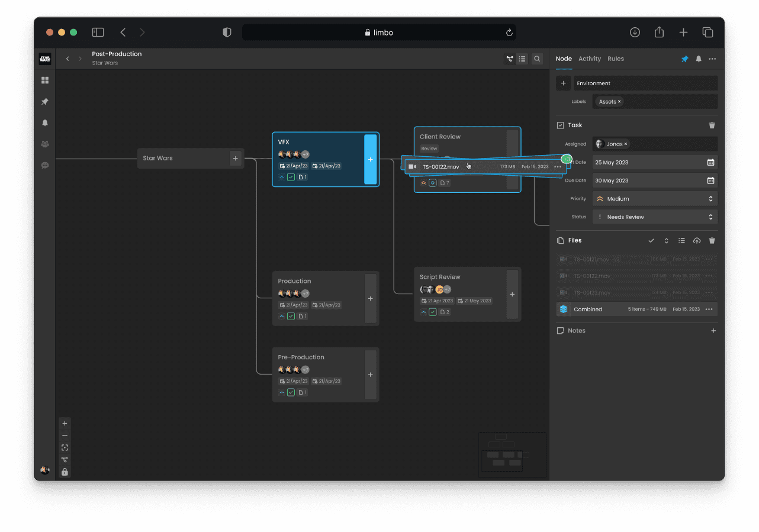Open the Due Date calendar picker
This screenshot has width=759, height=532.
[710, 180]
